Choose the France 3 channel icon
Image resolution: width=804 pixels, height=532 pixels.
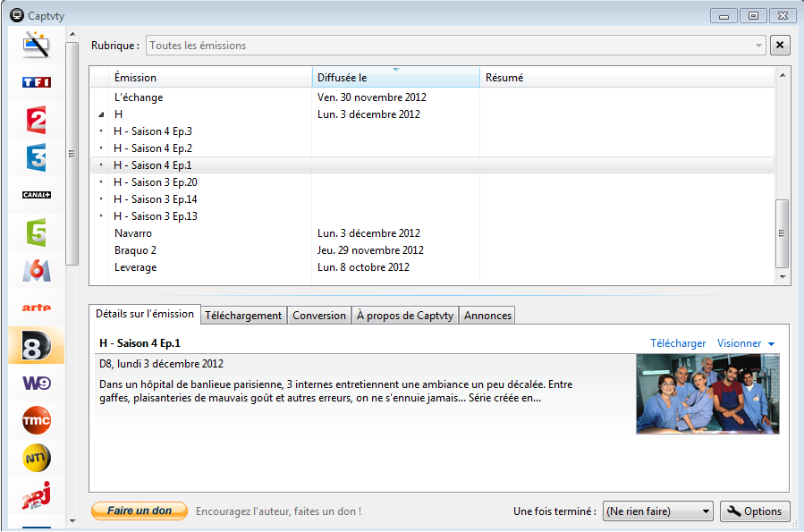(x=37, y=157)
